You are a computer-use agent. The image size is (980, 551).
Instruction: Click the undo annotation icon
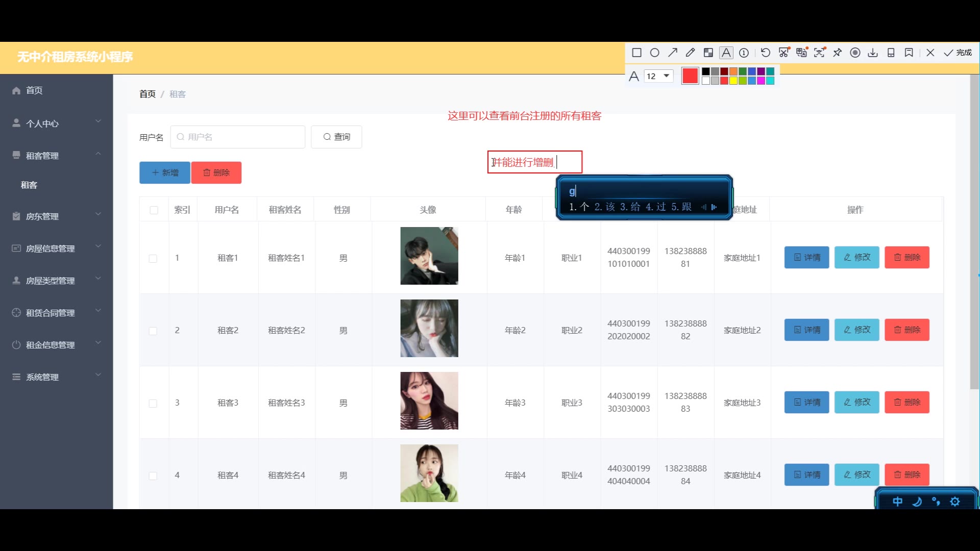(x=765, y=53)
